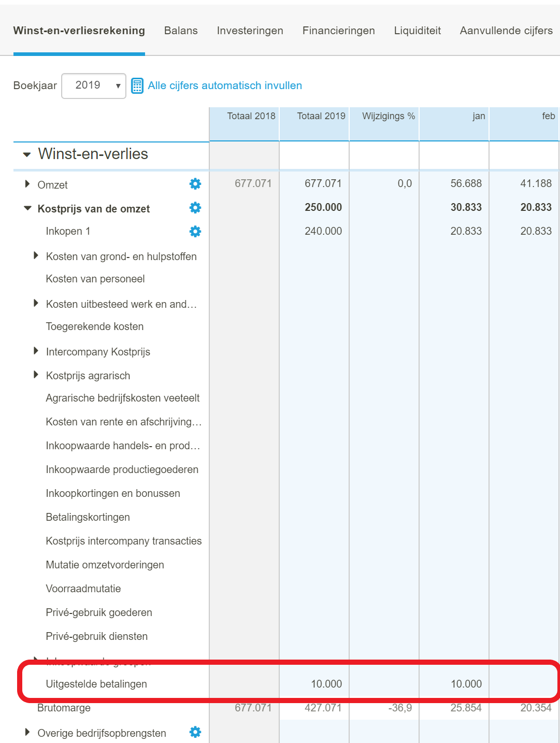Go to the Liquiditeit tab
Image resolution: width=560 pixels, height=743 pixels.
tap(418, 31)
